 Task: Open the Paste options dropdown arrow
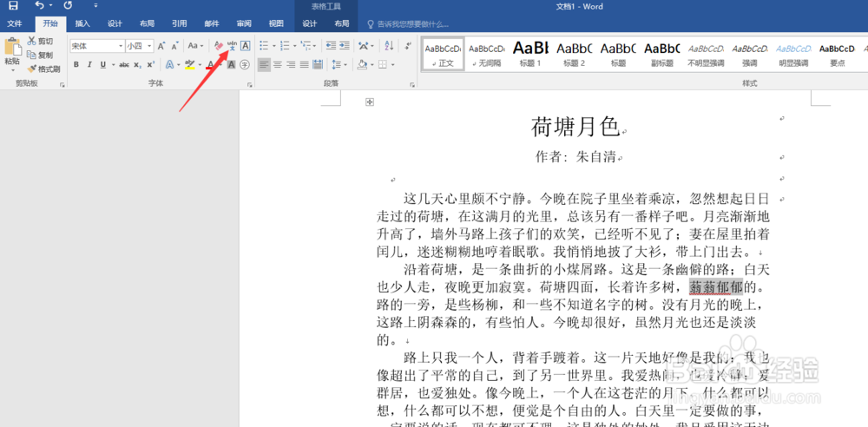click(x=13, y=70)
